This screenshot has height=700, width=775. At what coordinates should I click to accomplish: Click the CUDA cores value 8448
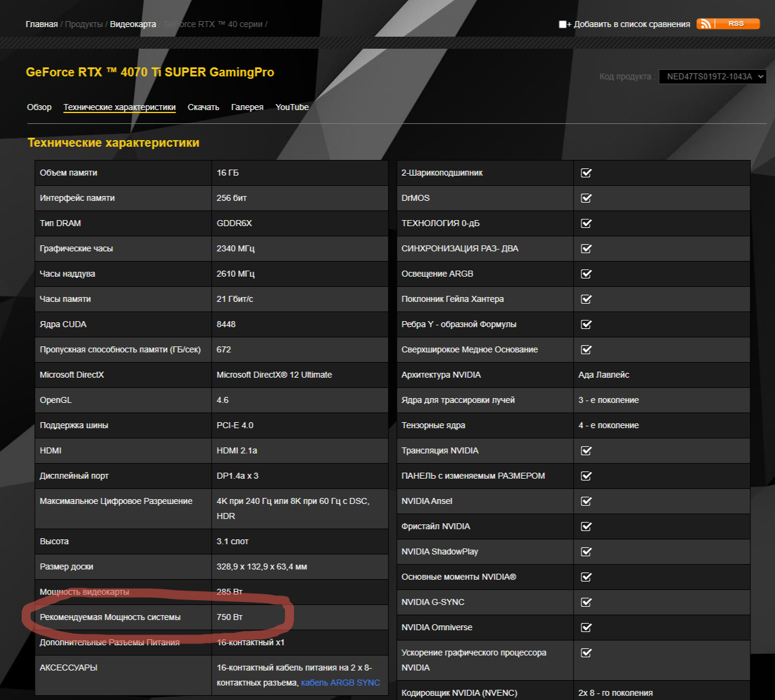226,324
